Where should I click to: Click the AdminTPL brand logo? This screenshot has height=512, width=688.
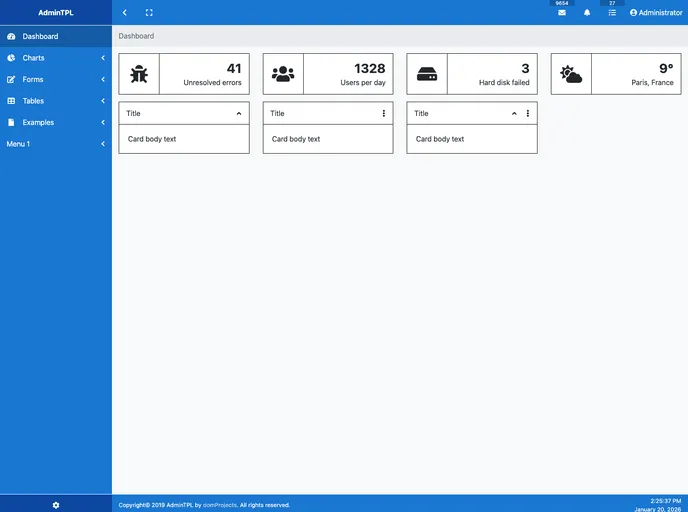click(x=56, y=13)
